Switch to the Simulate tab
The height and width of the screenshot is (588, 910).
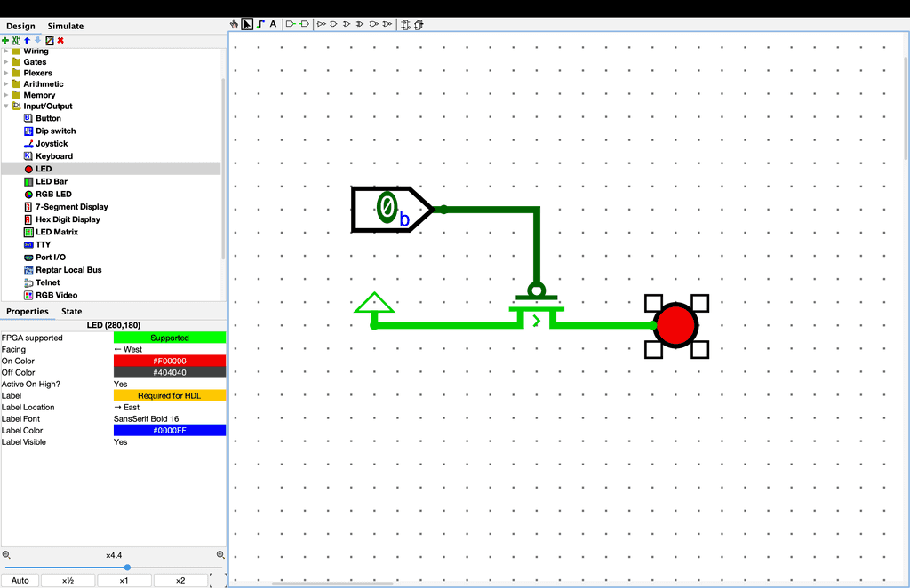click(x=66, y=27)
